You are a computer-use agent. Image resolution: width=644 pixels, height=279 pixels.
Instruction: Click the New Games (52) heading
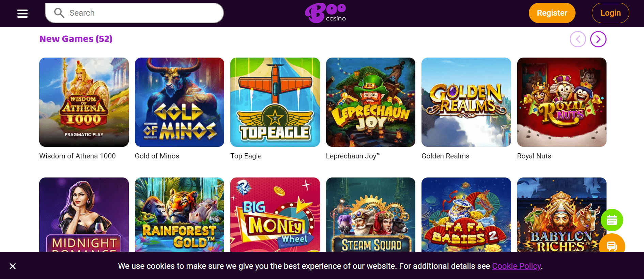(76, 39)
